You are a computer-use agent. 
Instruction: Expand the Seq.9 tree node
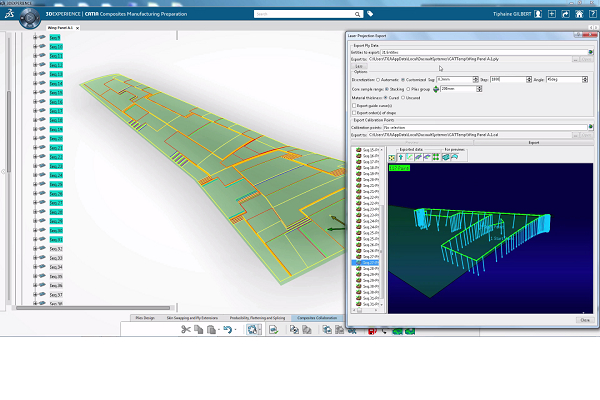[35, 38]
